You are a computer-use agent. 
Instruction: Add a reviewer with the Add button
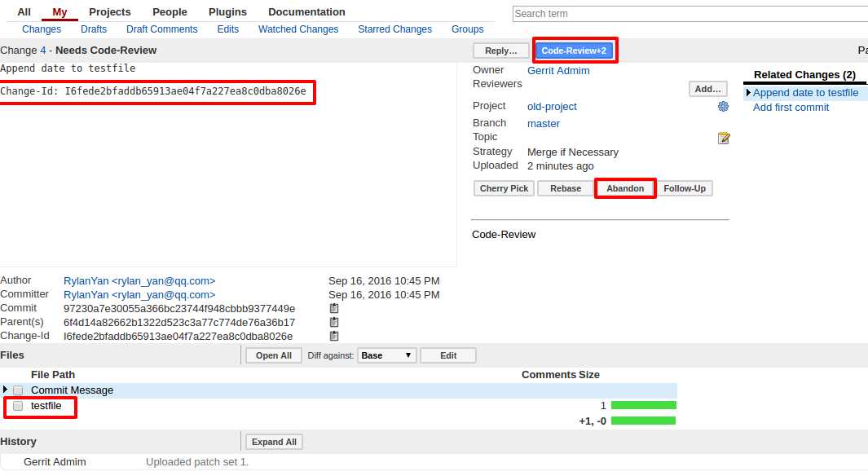pyautogui.click(x=707, y=89)
